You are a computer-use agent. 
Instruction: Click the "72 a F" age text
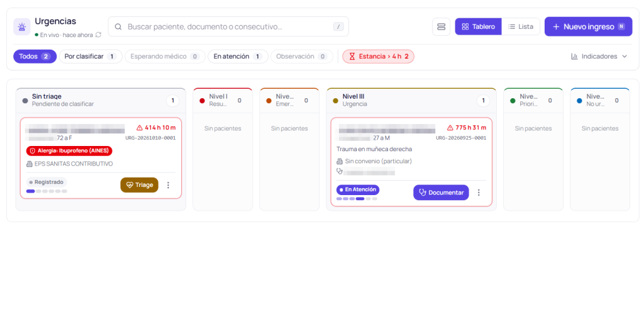click(65, 138)
